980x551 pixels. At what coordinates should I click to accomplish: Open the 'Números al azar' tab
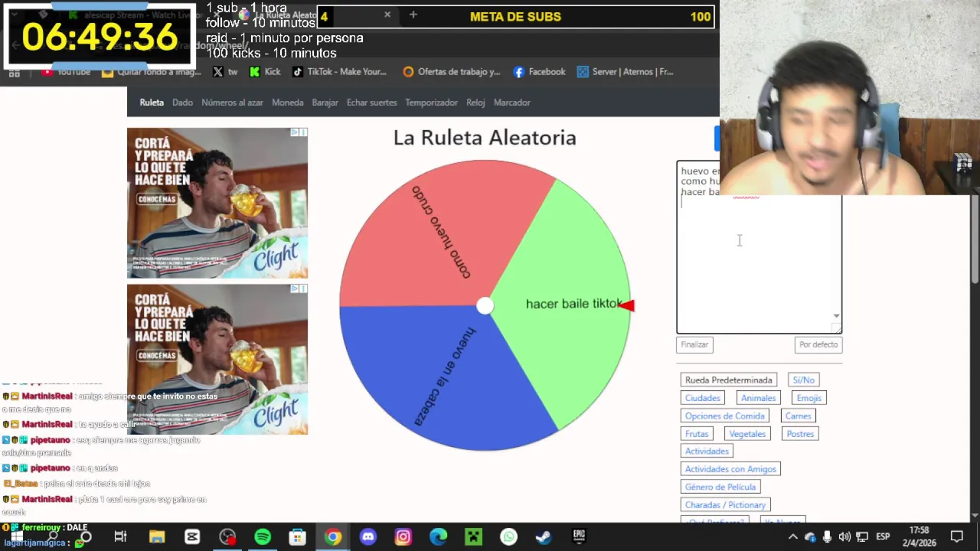pos(232,103)
